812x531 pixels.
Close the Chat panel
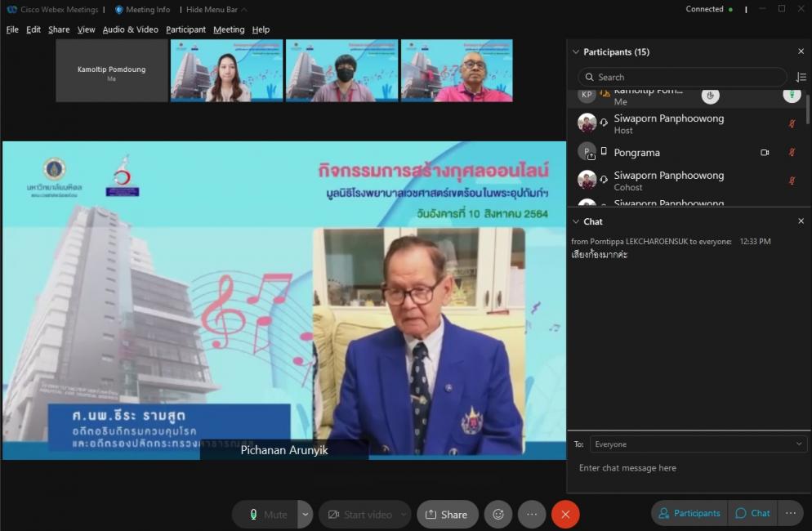(x=801, y=221)
